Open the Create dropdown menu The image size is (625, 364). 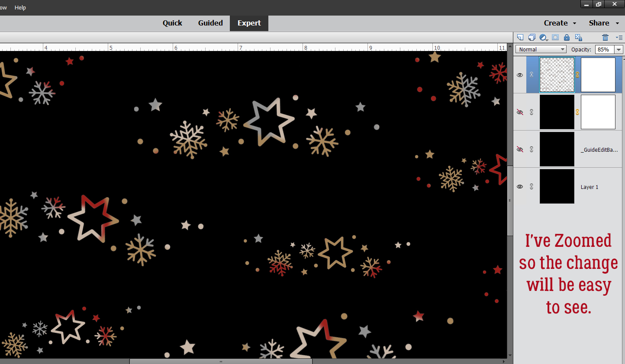[x=560, y=23]
